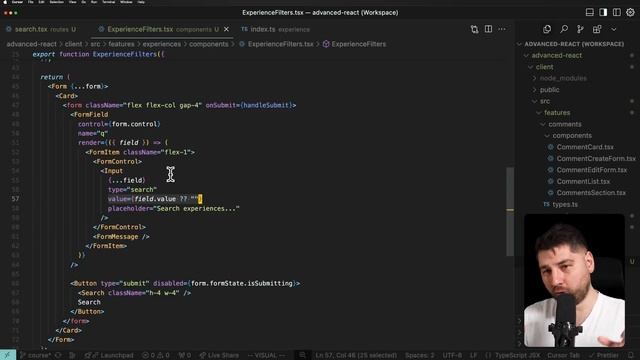Open notifications bell in status bar
Screen dimensions: 640x360
(631, 355)
